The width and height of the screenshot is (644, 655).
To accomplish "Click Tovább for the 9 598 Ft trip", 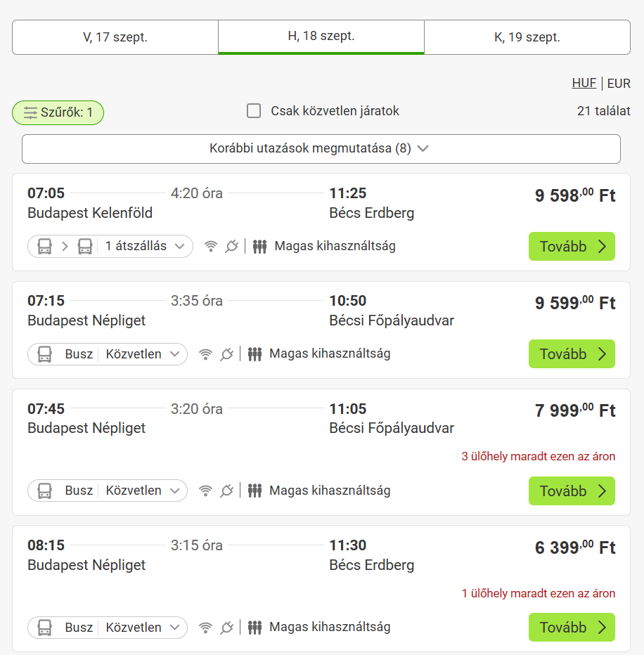I will (571, 247).
